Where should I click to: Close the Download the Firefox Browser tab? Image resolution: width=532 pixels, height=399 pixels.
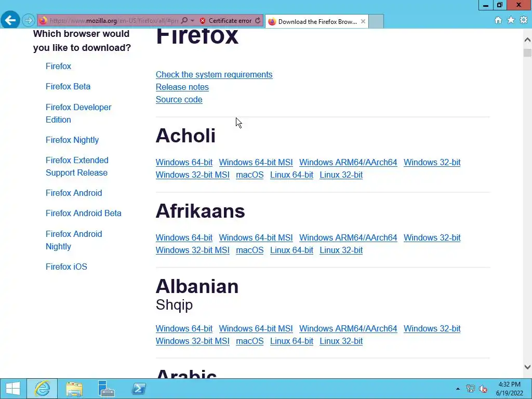(363, 21)
